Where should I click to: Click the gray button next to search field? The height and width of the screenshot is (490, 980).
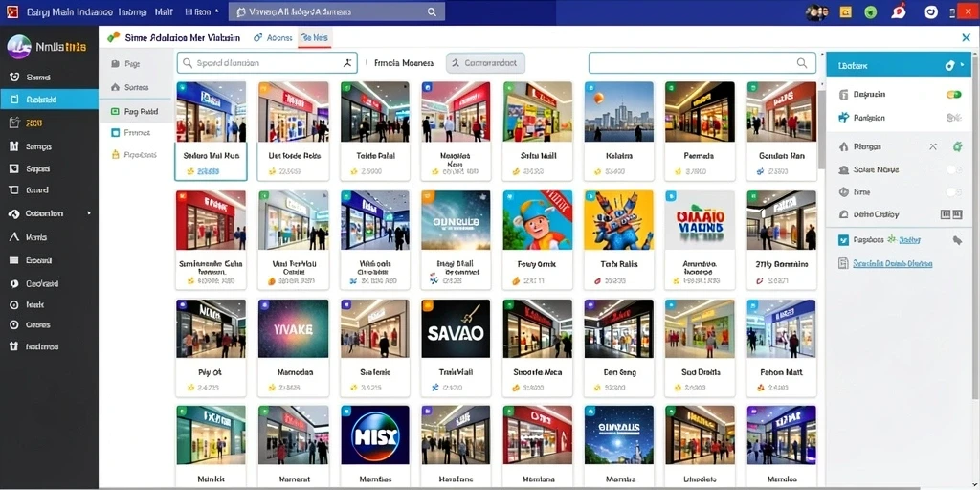(485, 63)
